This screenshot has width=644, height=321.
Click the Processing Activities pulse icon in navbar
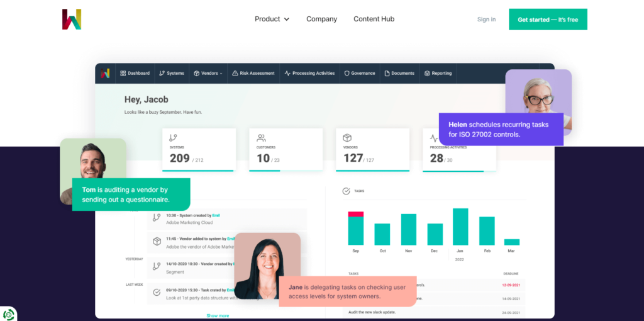tap(287, 73)
